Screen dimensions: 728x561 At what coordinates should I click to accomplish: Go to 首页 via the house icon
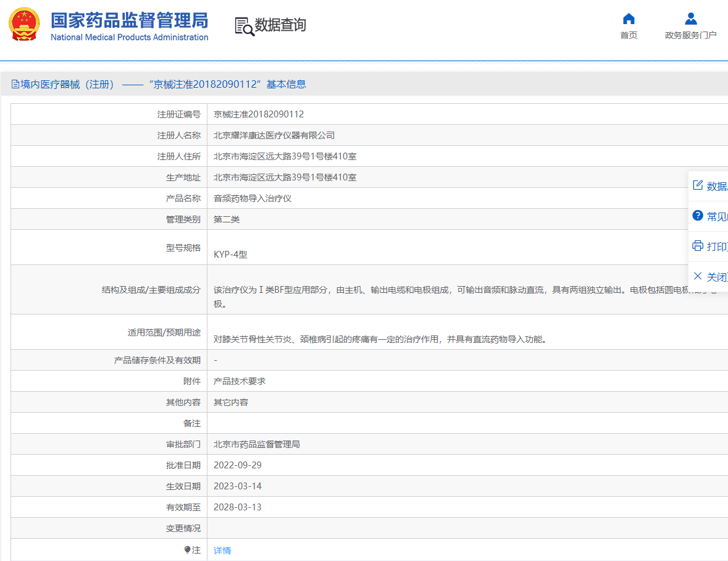629,19
